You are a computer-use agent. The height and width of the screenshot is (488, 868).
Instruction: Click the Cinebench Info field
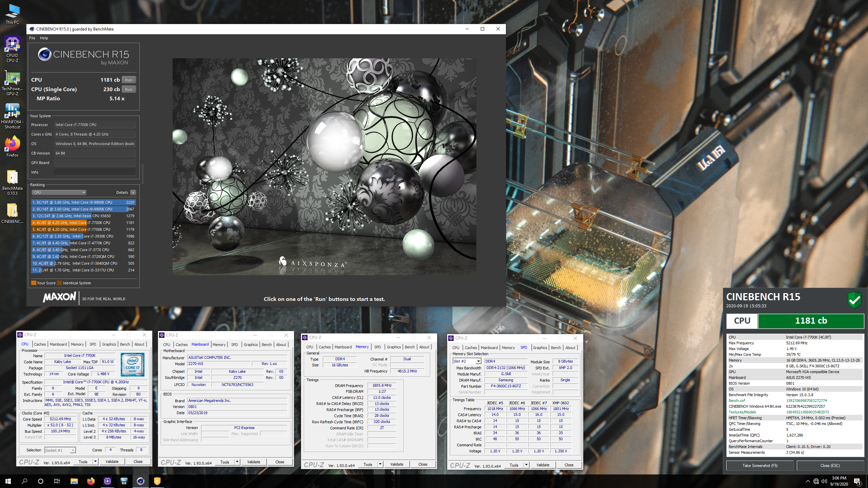pyautogui.click(x=95, y=172)
